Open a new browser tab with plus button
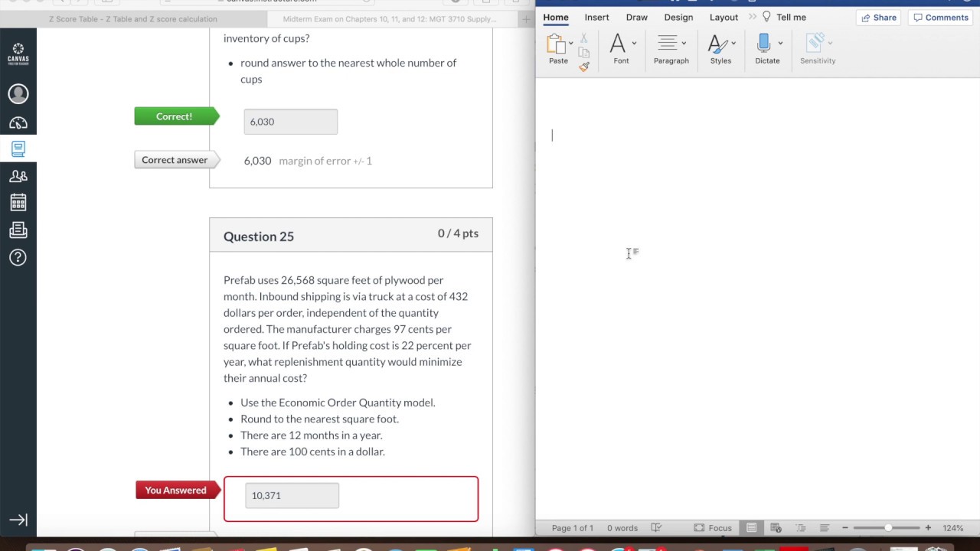Screen dimensions: 980x551 (526, 19)
